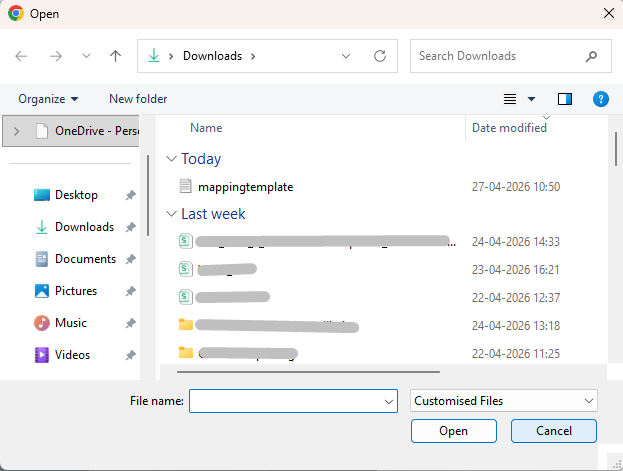
Task: Open the recent locations chevron
Action: point(86,56)
